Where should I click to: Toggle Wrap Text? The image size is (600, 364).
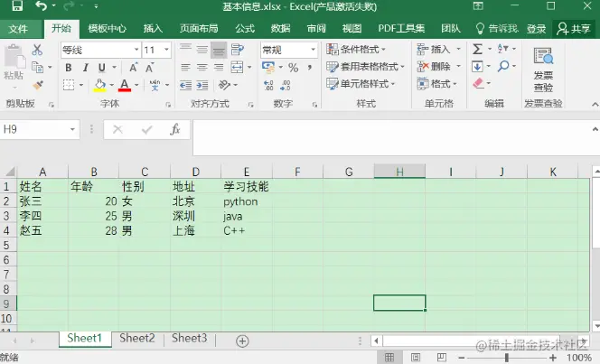238,50
